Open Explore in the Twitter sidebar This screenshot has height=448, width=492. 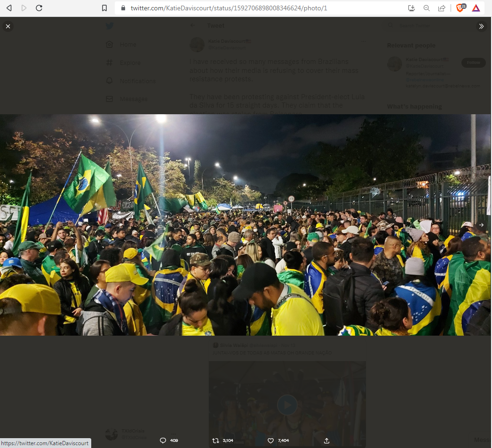[x=123, y=63]
